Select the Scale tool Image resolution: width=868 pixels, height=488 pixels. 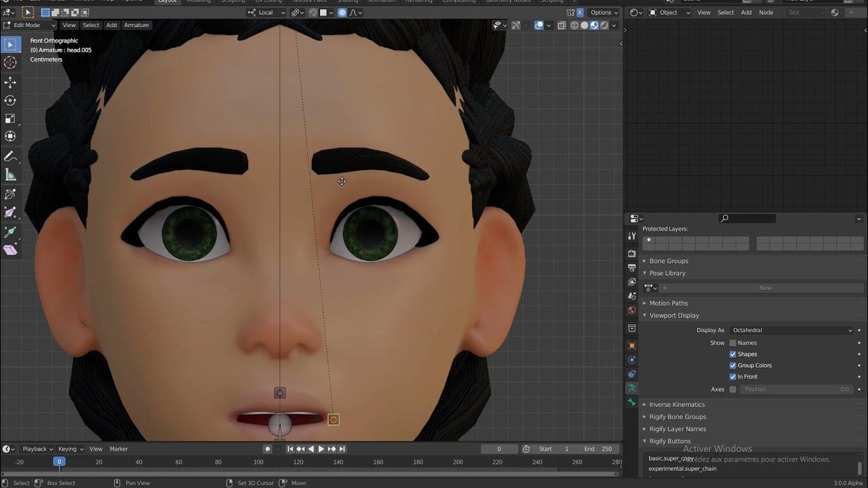[10, 118]
